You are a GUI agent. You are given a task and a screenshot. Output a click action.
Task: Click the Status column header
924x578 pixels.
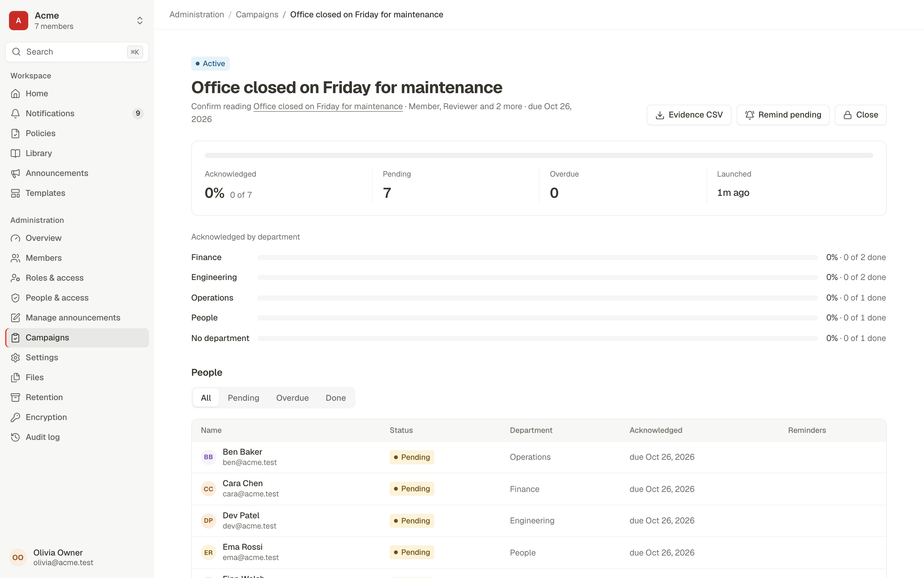[x=401, y=430]
